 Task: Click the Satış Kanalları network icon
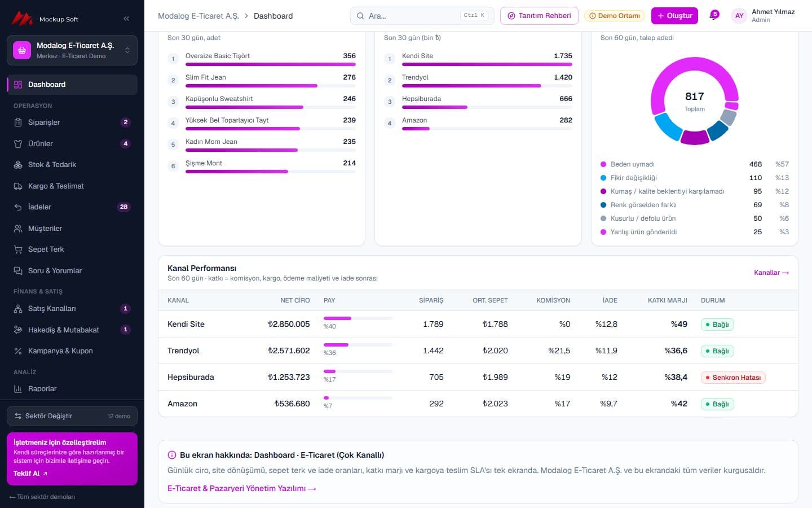tap(18, 309)
